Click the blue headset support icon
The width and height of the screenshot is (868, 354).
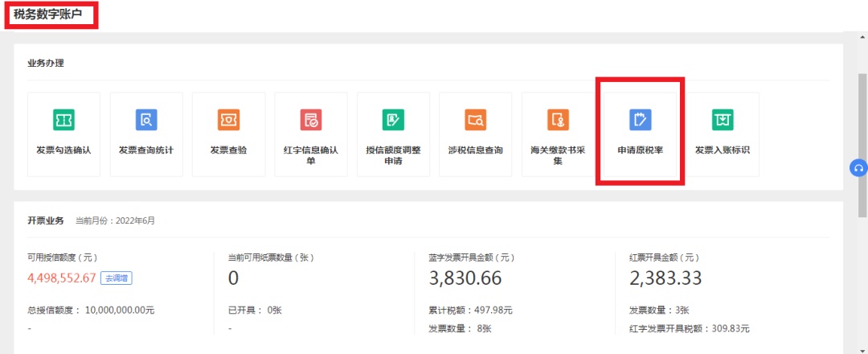(858, 168)
